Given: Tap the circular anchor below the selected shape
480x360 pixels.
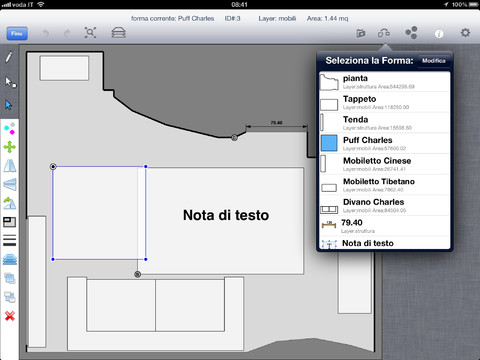Looking at the screenshot, I should click(137, 274).
